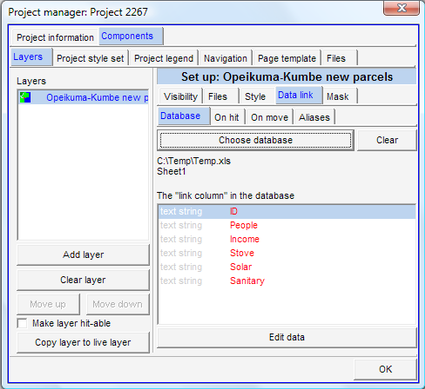The height and width of the screenshot is (389, 425).
Task: Select the Solar column row
Action: pos(287,267)
